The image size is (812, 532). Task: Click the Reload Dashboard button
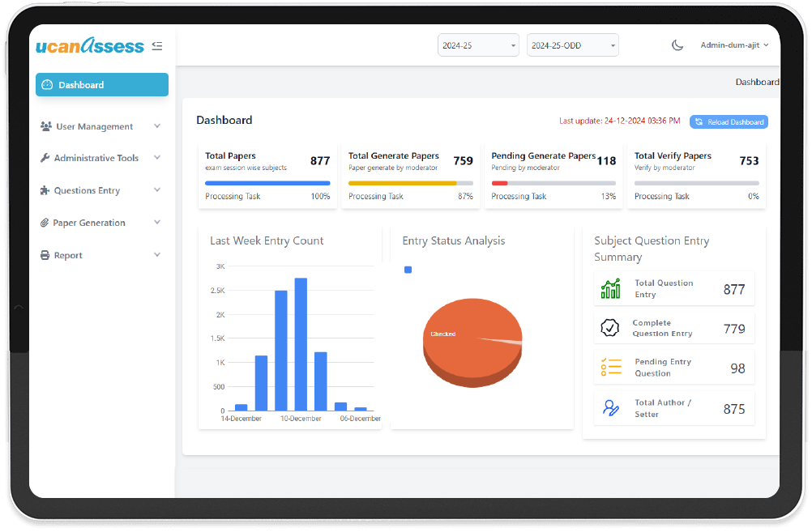pyautogui.click(x=729, y=121)
